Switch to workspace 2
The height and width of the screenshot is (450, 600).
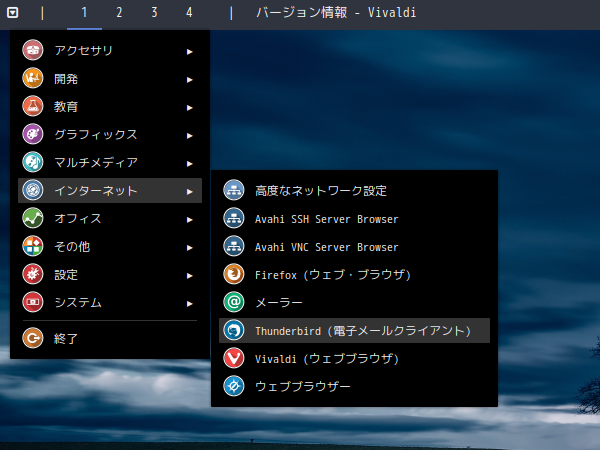click(x=119, y=13)
